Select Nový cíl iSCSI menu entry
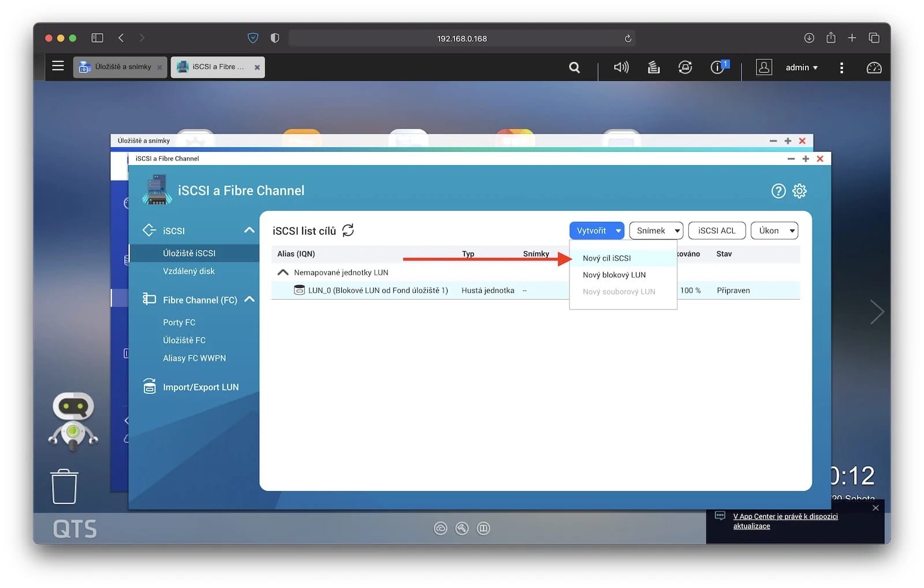This screenshot has width=924, height=588. 606,258
